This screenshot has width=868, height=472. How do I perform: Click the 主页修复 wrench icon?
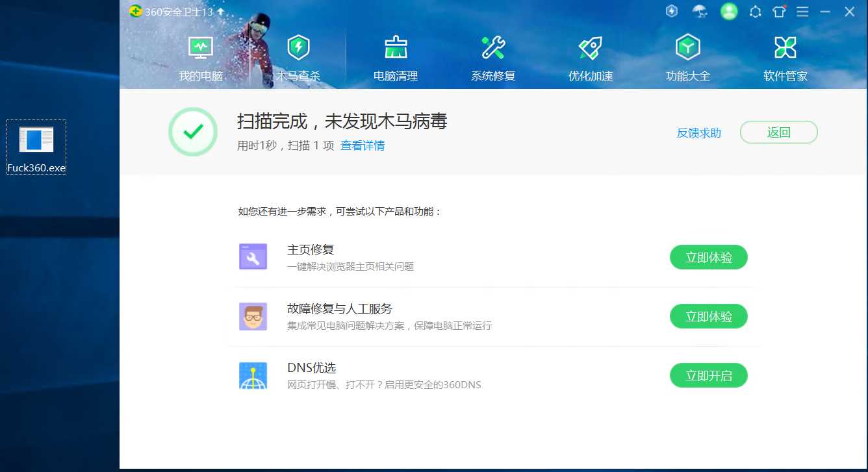tap(253, 256)
